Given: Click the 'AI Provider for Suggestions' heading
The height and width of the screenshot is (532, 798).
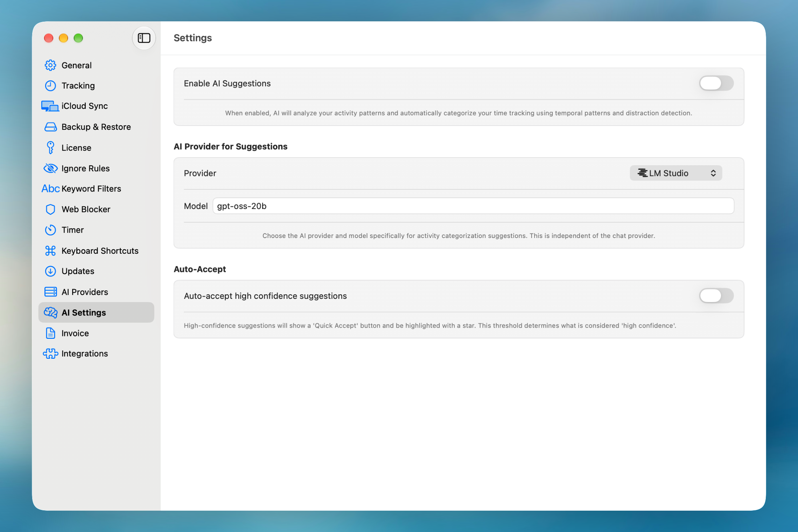Looking at the screenshot, I should [x=230, y=146].
